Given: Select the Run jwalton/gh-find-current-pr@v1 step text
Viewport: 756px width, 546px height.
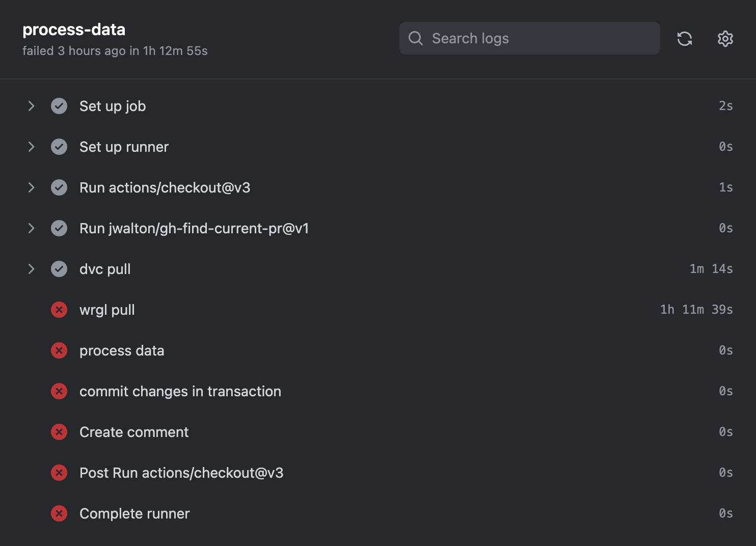Looking at the screenshot, I should pyautogui.click(x=194, y=228).
